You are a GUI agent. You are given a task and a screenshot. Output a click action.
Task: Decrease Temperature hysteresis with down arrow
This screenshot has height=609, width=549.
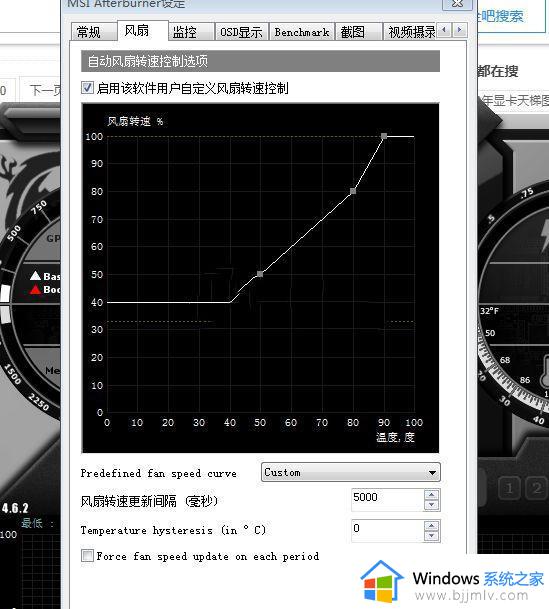click(x=432, y=536)
